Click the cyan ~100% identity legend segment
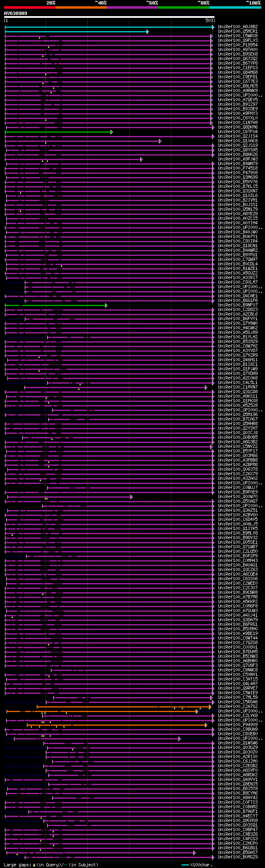 pos(235,7)
